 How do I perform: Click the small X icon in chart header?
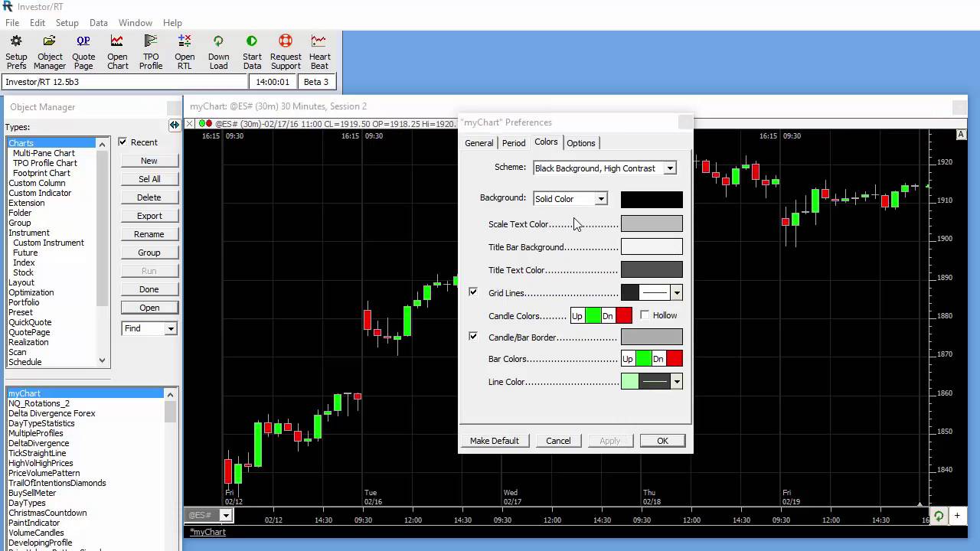[x=190, y=123]
